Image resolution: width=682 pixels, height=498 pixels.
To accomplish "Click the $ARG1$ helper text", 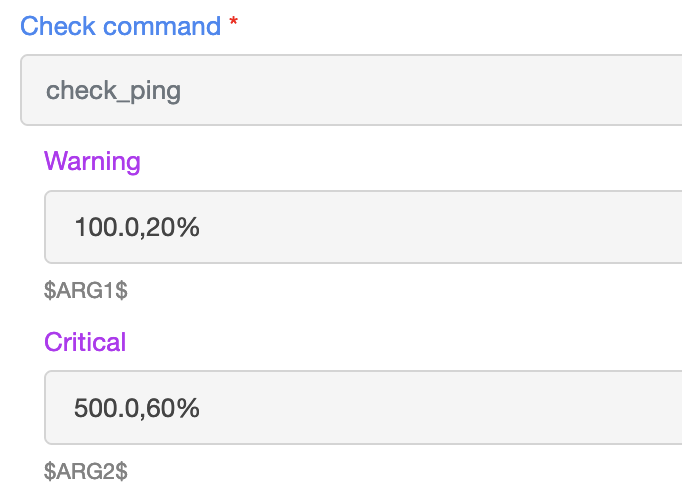I will [86, 290].
